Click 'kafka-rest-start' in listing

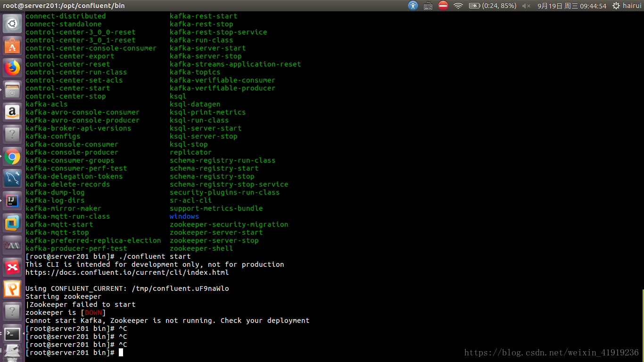pos(204,16)
